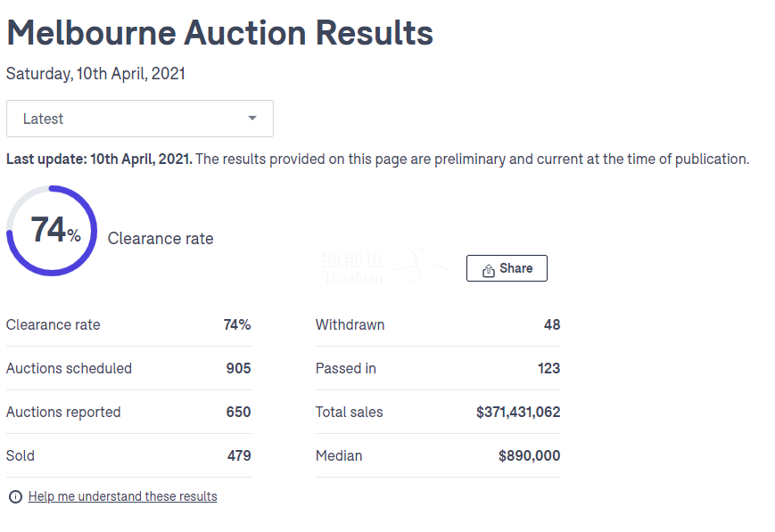
Task: Click the info circle icon beside help link
Action: [x=15, y=497]
